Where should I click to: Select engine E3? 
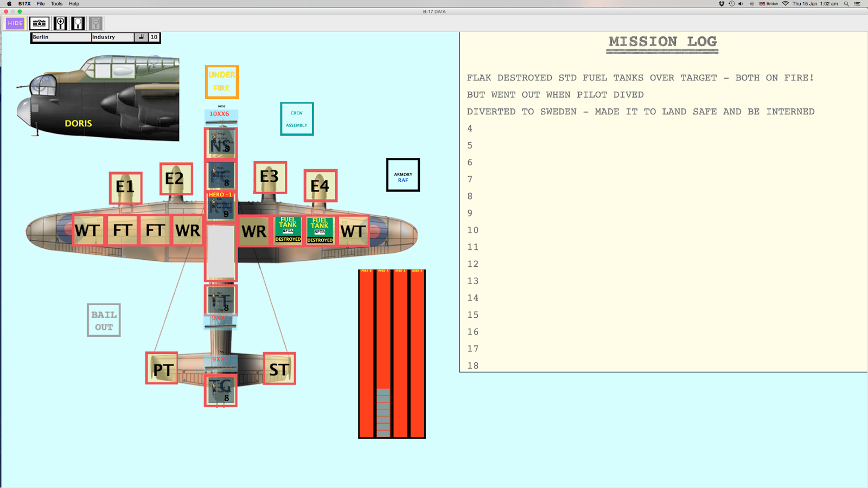pyautogui.click(x=270, y=177)
